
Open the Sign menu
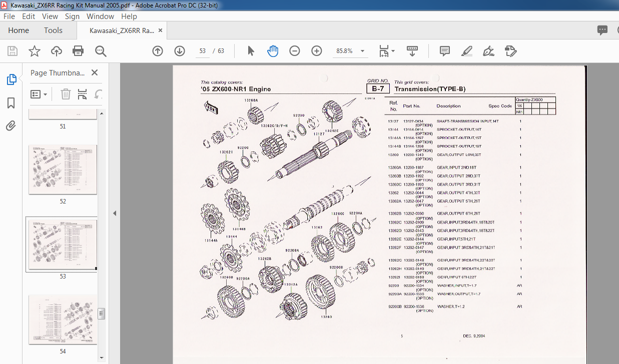tap(72, 16)
